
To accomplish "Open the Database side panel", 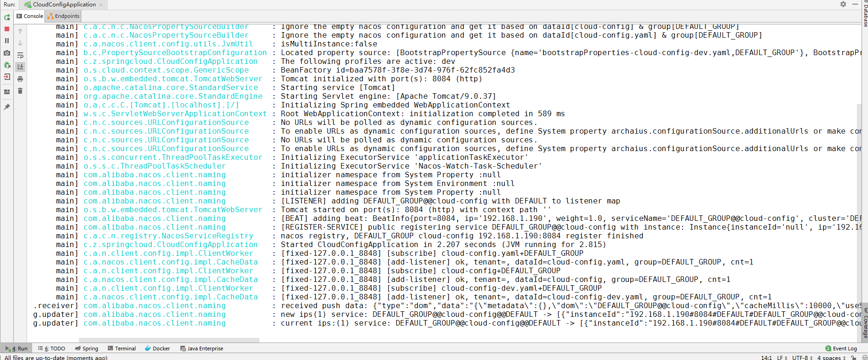I will pyautogui.click(x=865, y=15).
